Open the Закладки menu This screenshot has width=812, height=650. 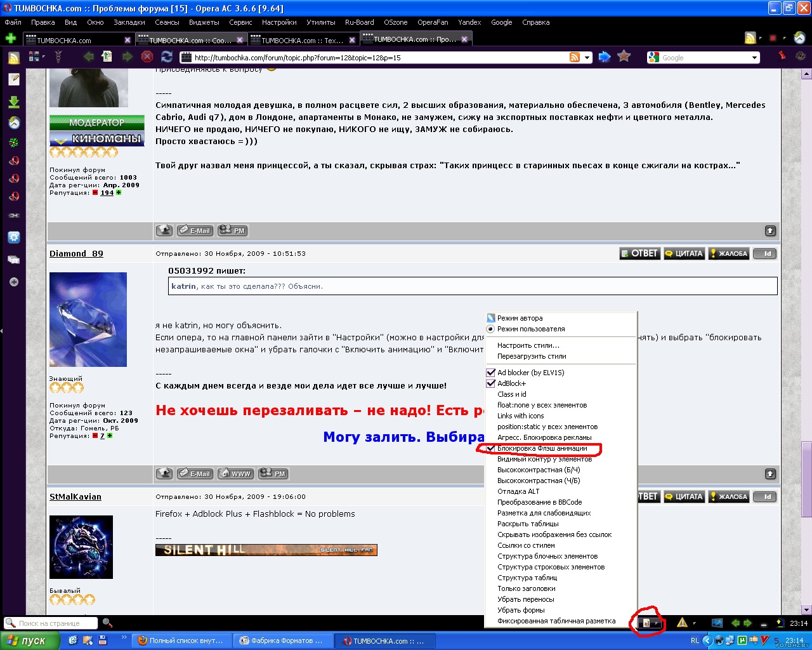(x=129, y=22)
